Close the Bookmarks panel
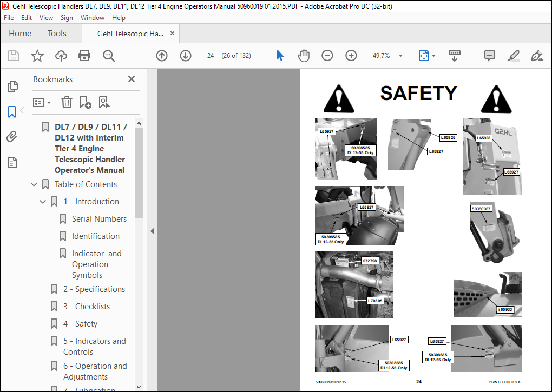Screen dimensions: 552x392 [x=132, y=79]
